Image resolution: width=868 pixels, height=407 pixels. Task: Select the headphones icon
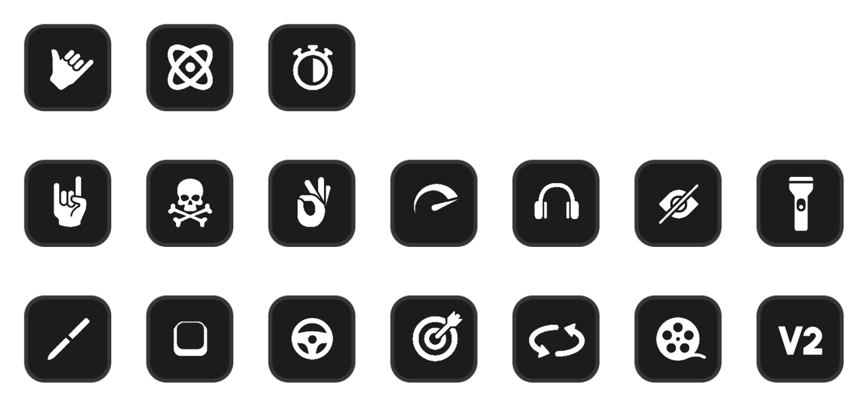pos(556,203)
